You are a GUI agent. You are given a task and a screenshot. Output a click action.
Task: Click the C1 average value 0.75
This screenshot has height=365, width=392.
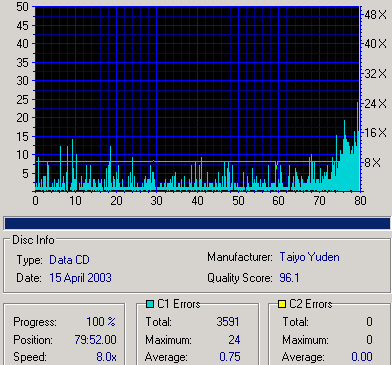click(230, 357)
